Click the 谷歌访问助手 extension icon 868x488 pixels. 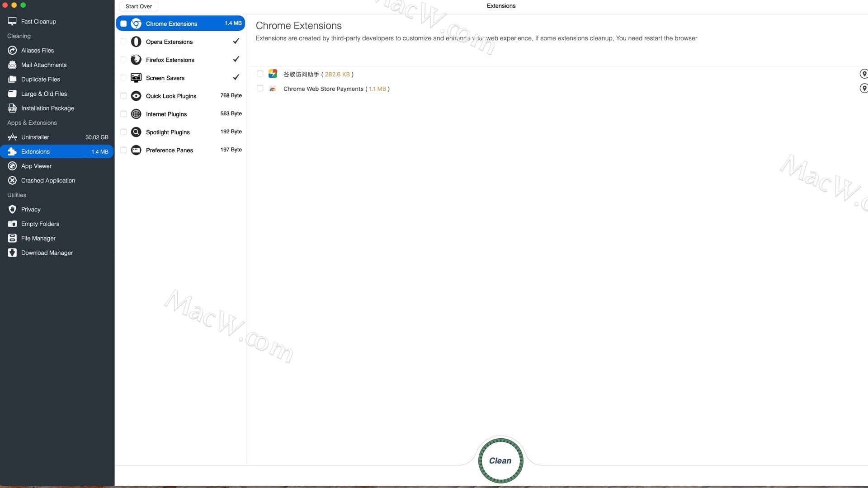[273, 74]
